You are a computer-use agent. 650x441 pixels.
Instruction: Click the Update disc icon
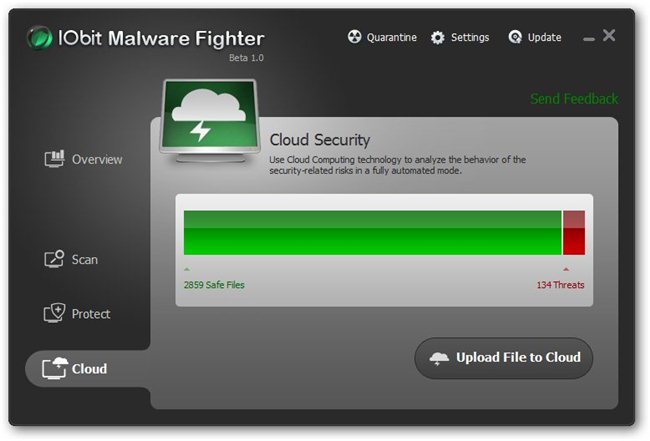point(515,37)
